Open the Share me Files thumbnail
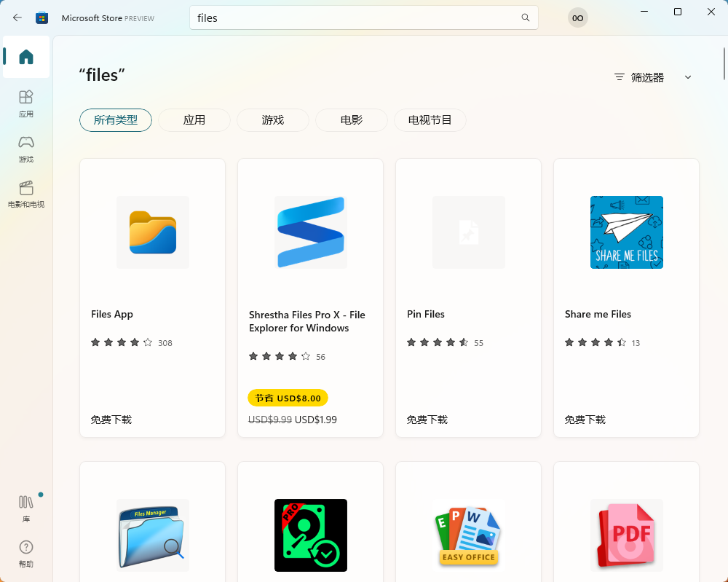Screen dimensions: 728x582 626,232
